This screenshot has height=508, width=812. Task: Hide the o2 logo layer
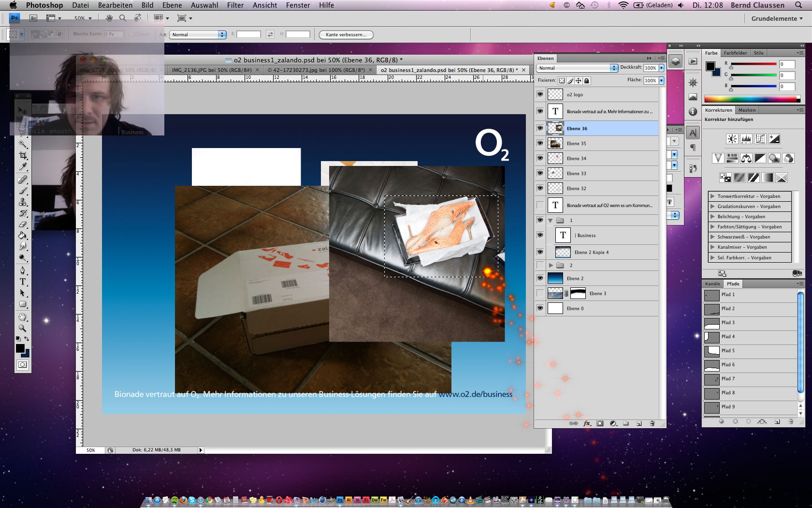[x=540, y=94]
